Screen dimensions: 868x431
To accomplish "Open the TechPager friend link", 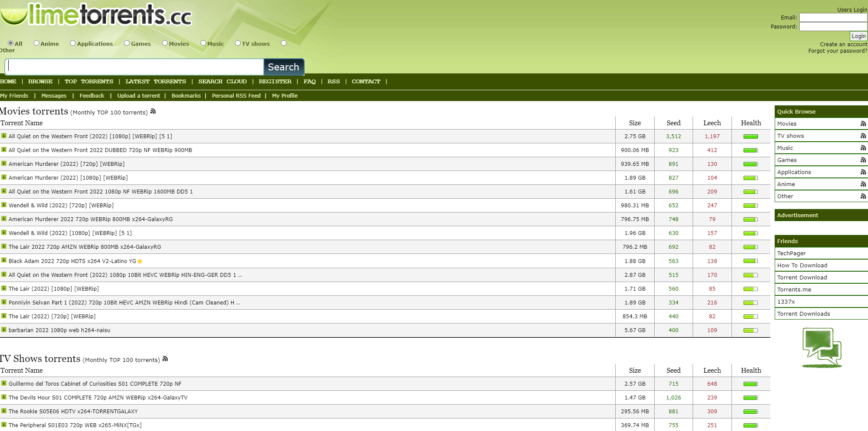I will click(792, 253).
